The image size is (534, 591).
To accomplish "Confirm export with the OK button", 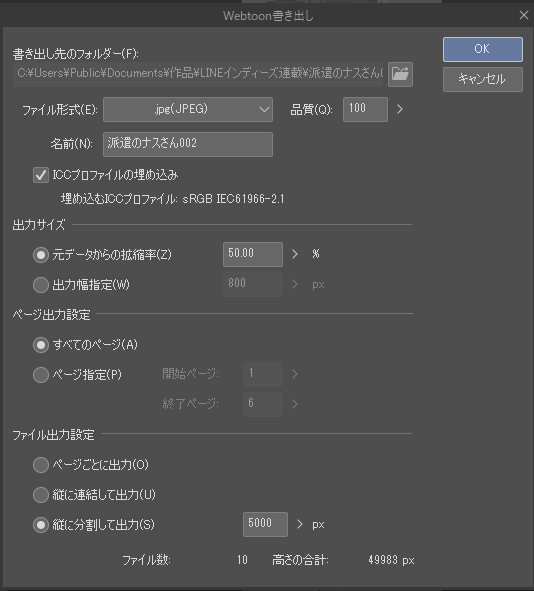I will tap(483, 49).
